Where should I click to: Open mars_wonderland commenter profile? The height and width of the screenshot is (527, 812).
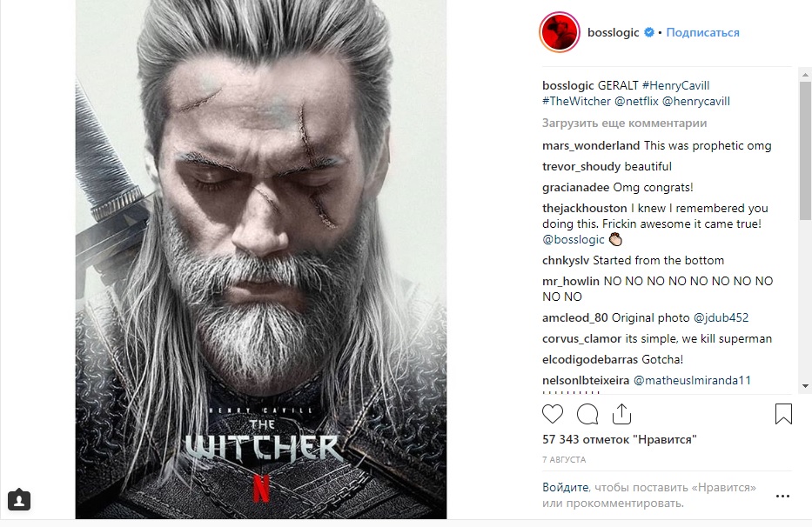(590, 146)
